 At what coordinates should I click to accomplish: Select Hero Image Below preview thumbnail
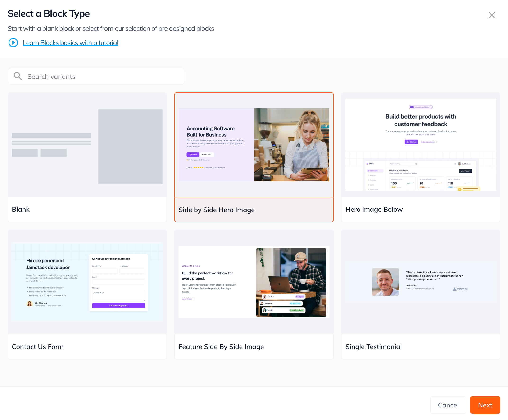[x=420, y=145]
